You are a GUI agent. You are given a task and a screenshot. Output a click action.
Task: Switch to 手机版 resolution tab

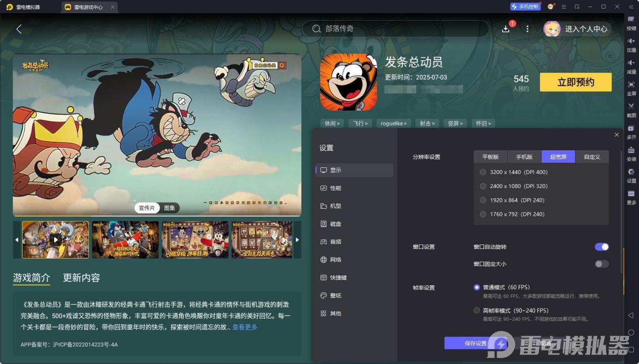pos(524,157)
